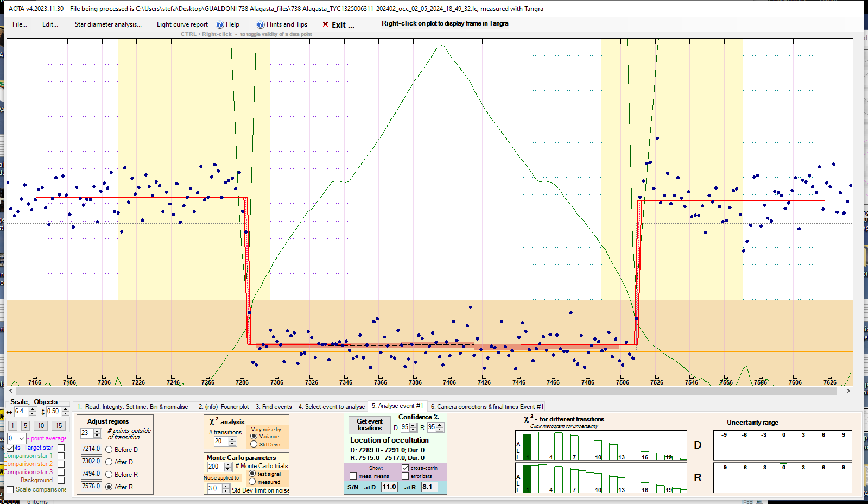
Task: Enable the Comparison star 1 checkbox
Action: [x=61, y=456]
